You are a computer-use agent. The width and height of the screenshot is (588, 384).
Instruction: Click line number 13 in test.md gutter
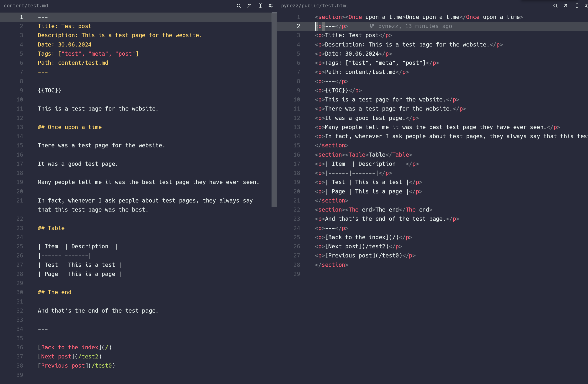pos(20,127)
